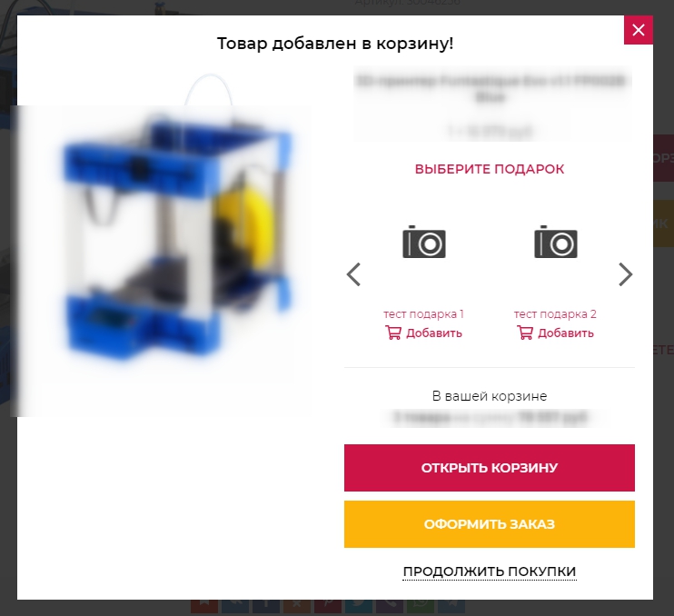Open the blurred product title link

[x=490, y=88]
